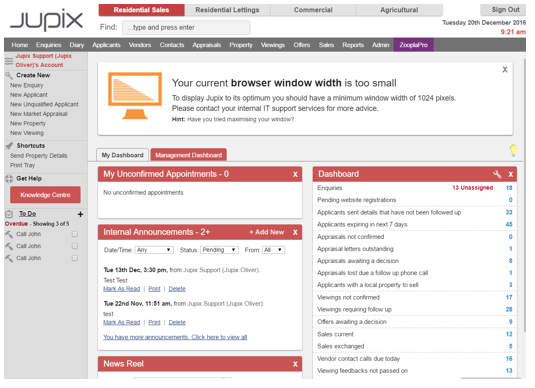
Task: Click Send Property Details shortcut
Action: point(39,156)
